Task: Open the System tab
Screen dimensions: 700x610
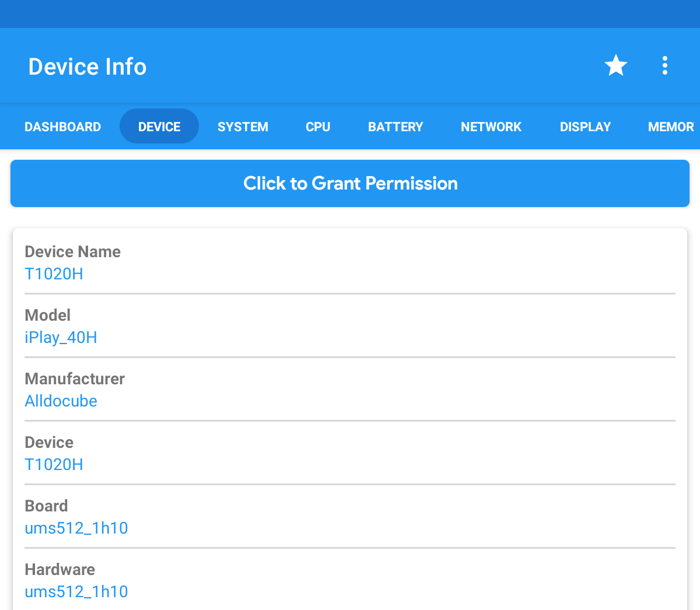Action: point(243,127)
